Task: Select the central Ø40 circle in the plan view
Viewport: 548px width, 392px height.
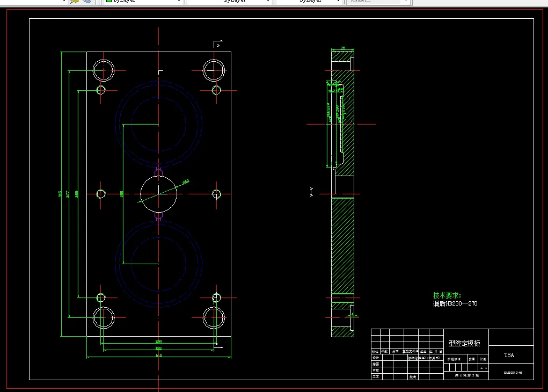Action: 159,194
